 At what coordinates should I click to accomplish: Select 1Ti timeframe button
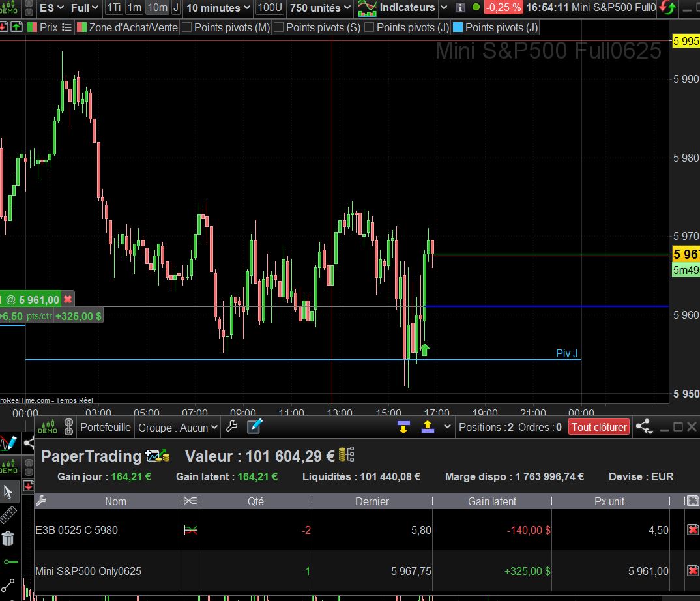tap(114, 8)
